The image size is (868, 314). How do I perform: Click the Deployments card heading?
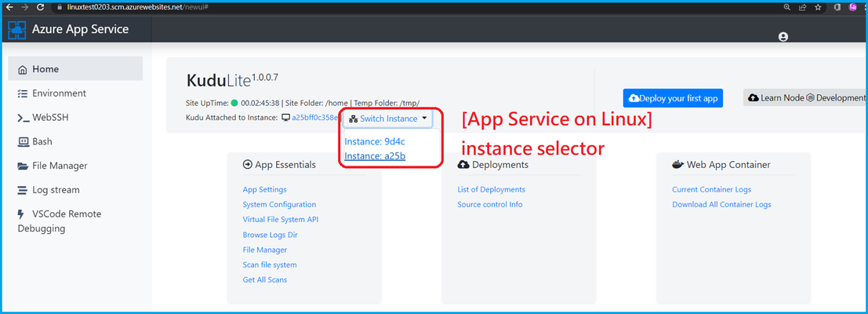coord(500,165)
